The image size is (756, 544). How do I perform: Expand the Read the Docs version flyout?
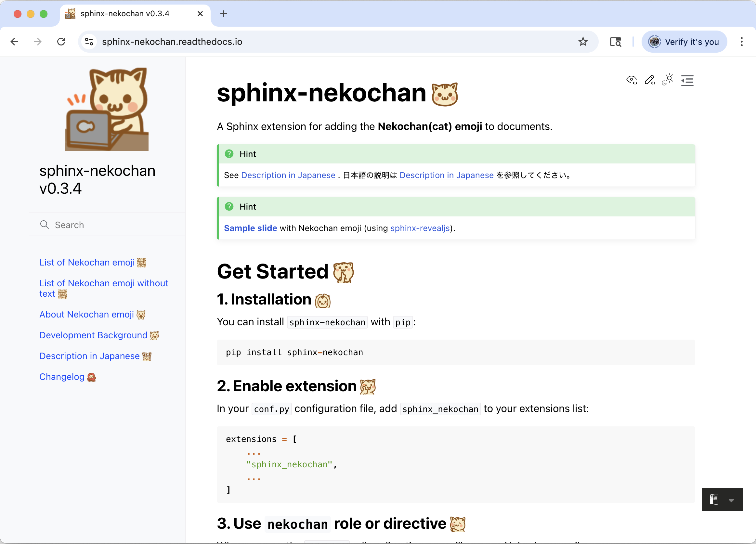tap(722, 499)
